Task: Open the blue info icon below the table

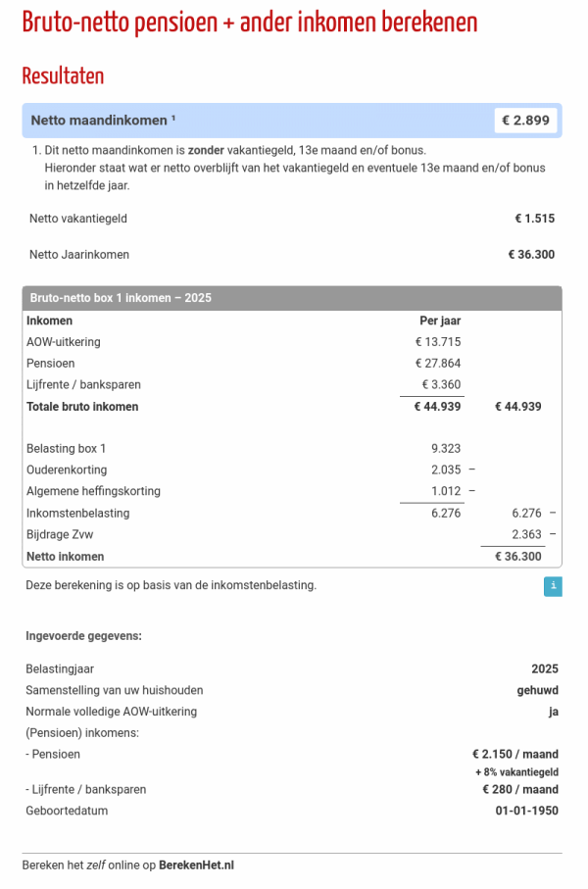Action: click(x=554, y=586)
